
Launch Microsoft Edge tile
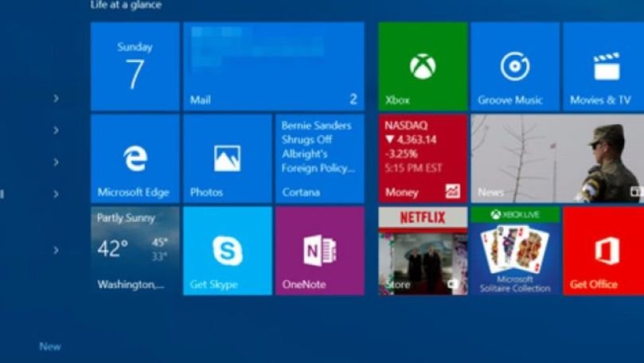135,158
